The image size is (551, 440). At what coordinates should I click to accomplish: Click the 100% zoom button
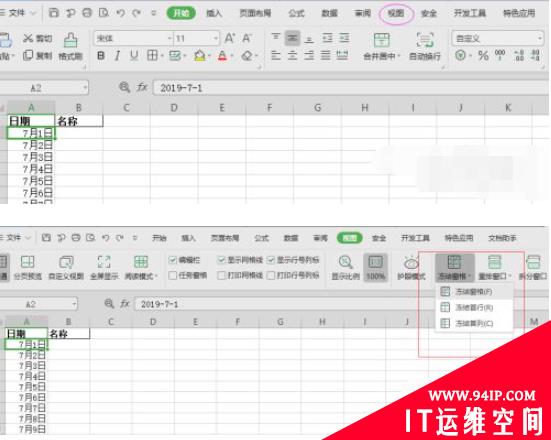click(375, 268)
